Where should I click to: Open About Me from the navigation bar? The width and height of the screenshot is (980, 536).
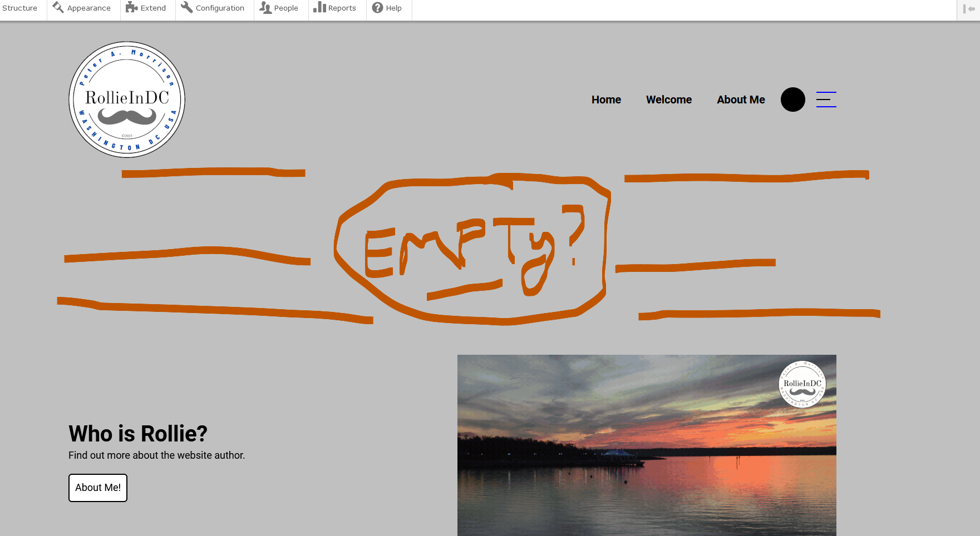740,100
